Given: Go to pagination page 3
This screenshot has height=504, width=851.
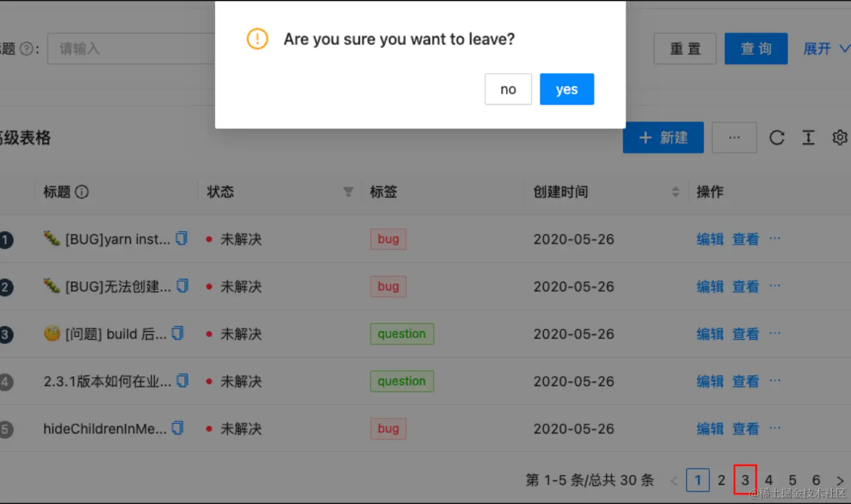Looking at the screenshot, I should 745,480.
